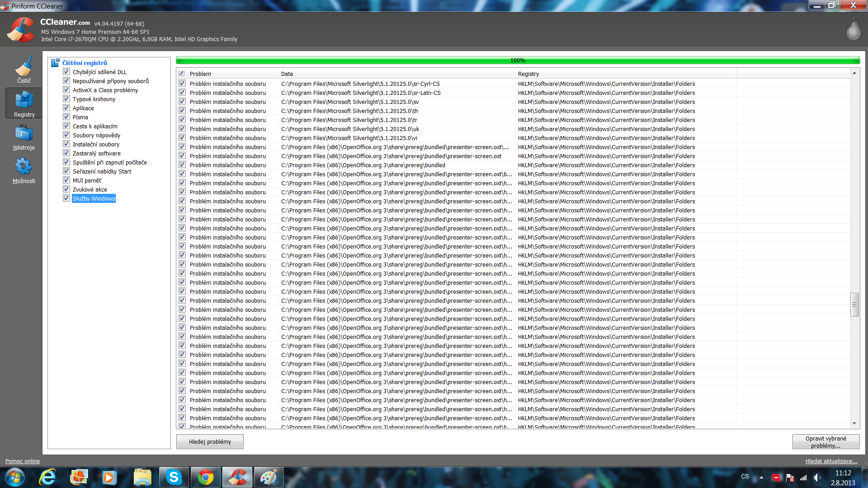Select the presenter-screen.oxt data entry without trailing dots
This screenshot has height=488, width=868.
391,156
